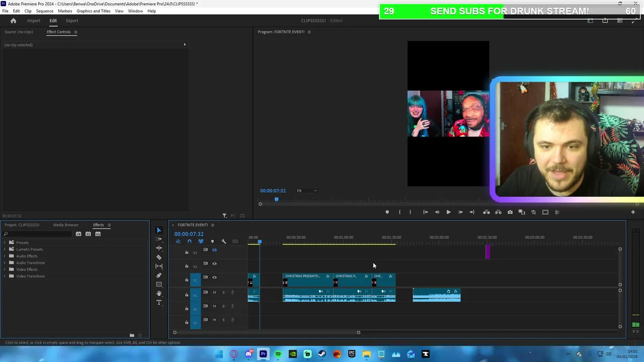Click Mark Out in Program monitor
Image resolution: width=644 pixels, height=362 pixels.
coord(410,212)
